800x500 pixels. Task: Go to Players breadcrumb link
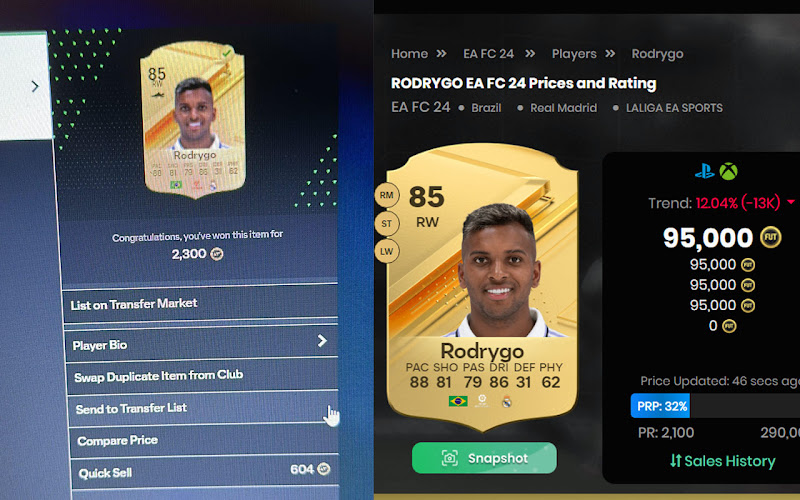pyautogui.click(x=574, y=54)
